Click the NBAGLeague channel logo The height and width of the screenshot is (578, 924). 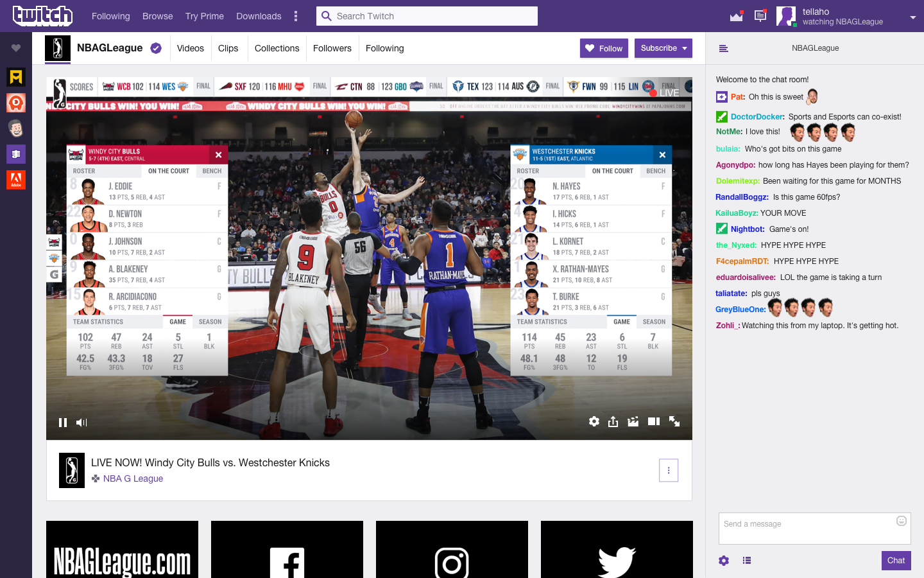click(58, 49)
